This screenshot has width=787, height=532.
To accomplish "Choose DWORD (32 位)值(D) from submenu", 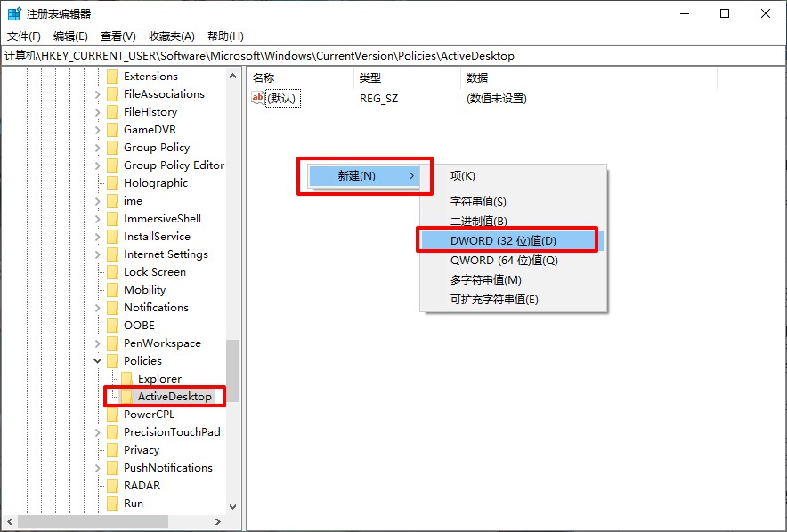I will click(503, 241).
